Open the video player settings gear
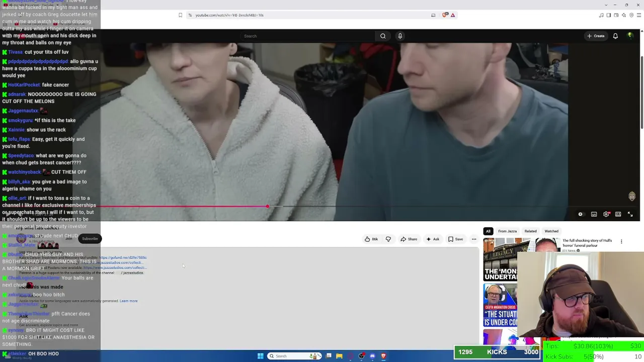 point(606,214)
